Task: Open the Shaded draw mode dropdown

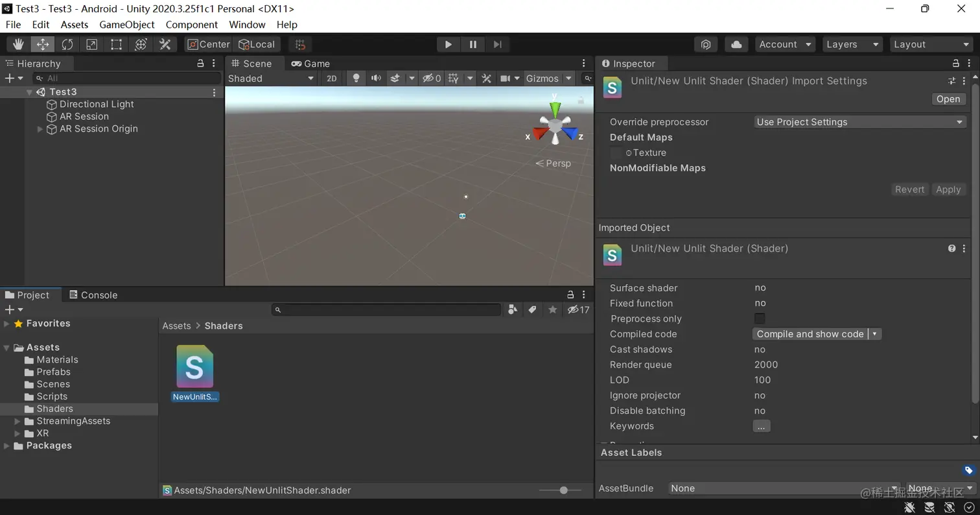Action: 270,78
